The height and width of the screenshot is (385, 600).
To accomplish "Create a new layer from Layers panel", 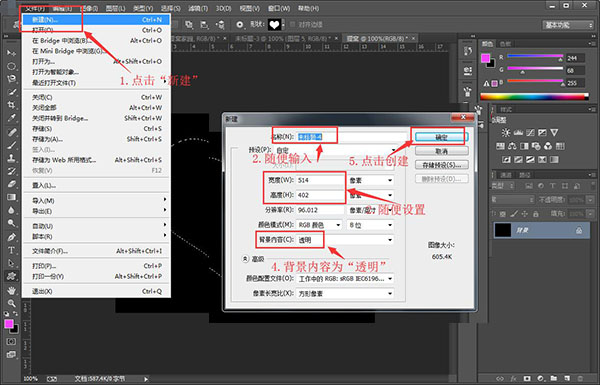I will (567, 378).
